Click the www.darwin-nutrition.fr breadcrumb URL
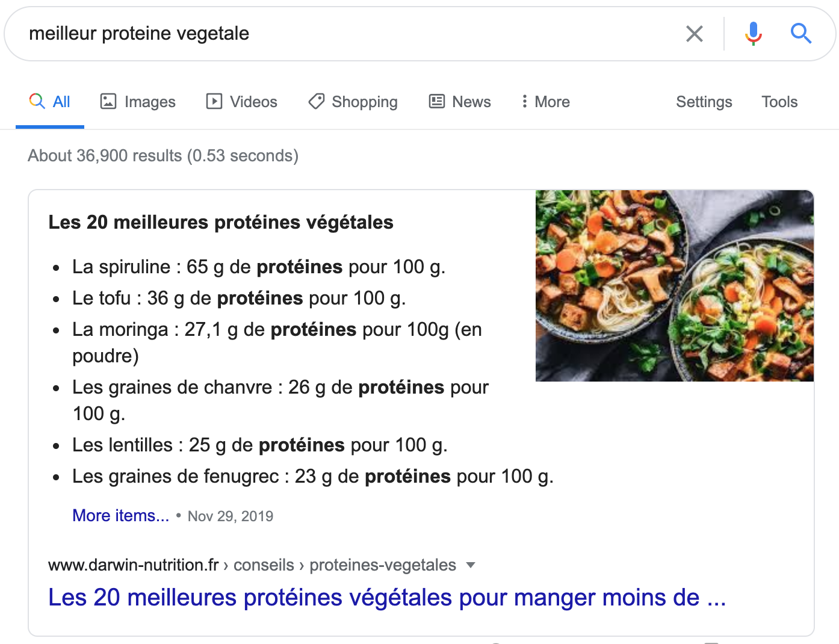The image size is (839, 644). click(x=134, y=565)
